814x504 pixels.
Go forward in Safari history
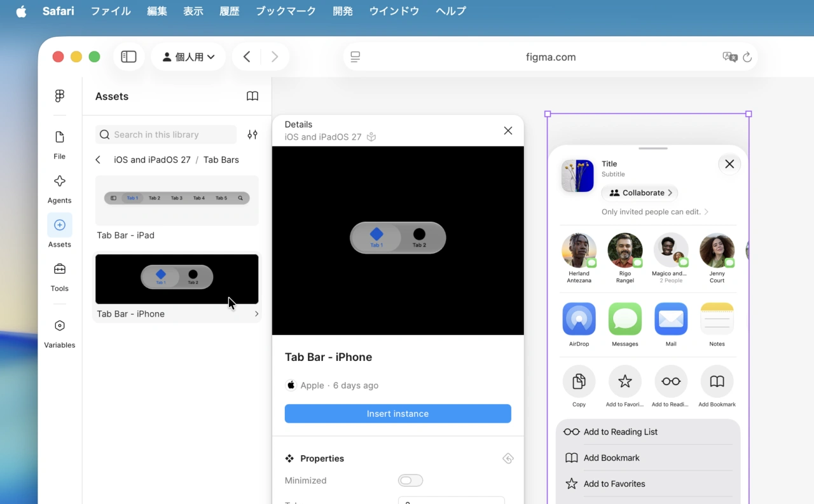click(275, 57)
